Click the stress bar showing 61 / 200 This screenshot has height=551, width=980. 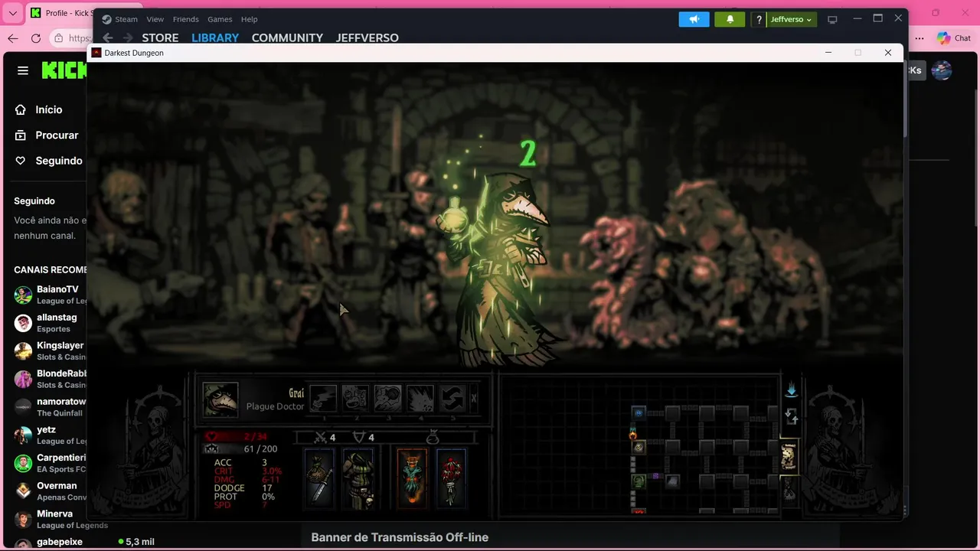(x=242, y=449)
